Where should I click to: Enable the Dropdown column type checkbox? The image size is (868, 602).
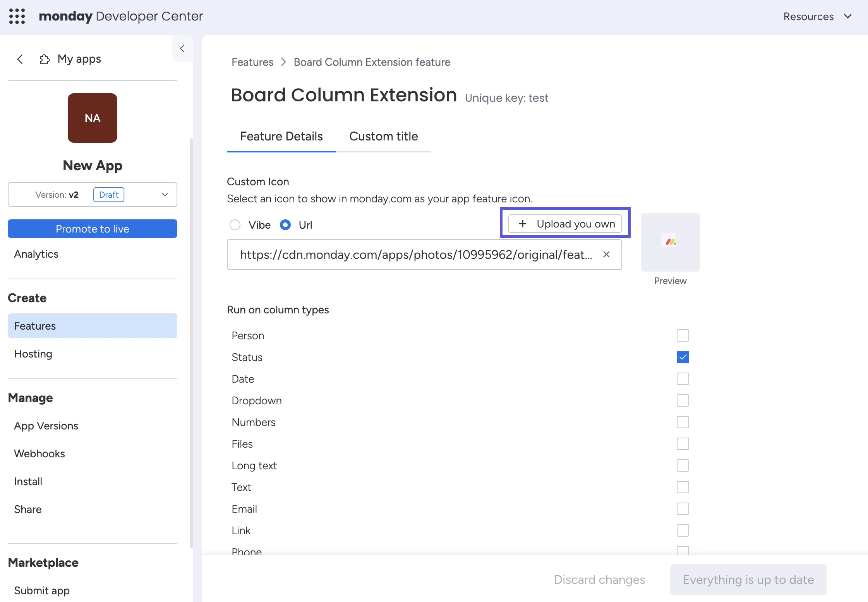pyautogui.click(x=683, y=400)
